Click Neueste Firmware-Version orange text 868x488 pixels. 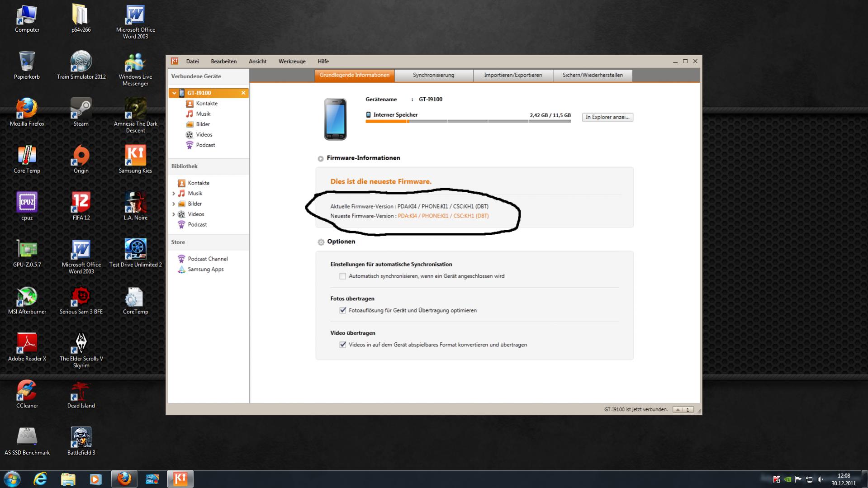pyautogui.click(x=443, y=216)
